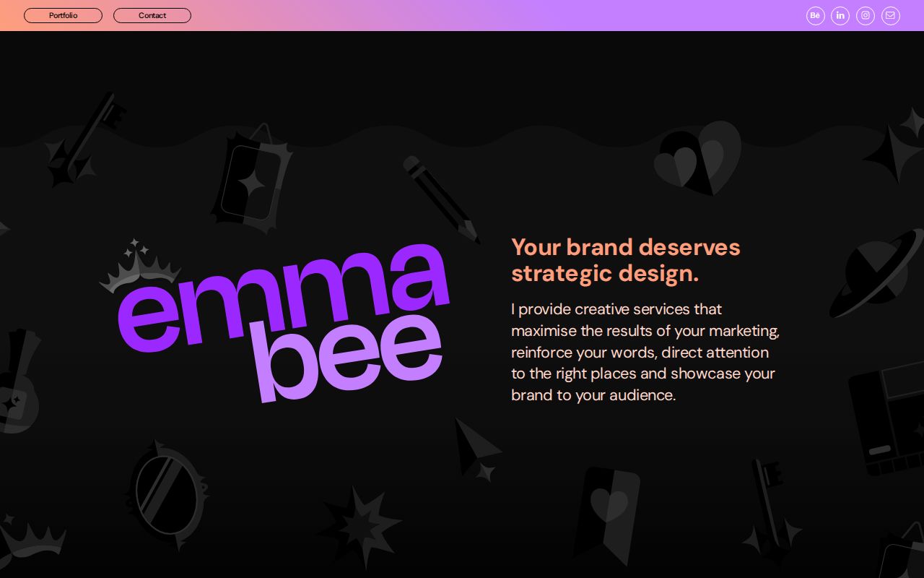
Task: Open Emma Bee's Behance profile
Action: pyautogui.click(x=815, y=15)
